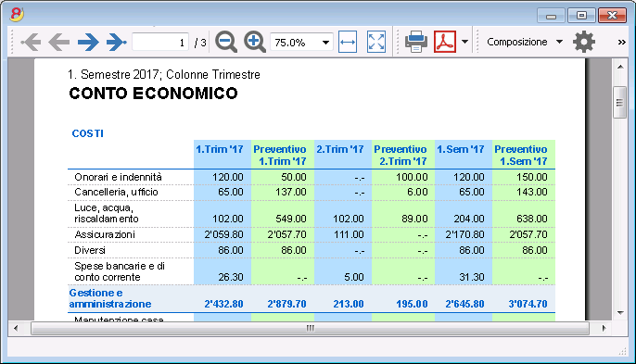Print the report
Image resolution: width=636 pixels, height=364 pixels.
416,42
